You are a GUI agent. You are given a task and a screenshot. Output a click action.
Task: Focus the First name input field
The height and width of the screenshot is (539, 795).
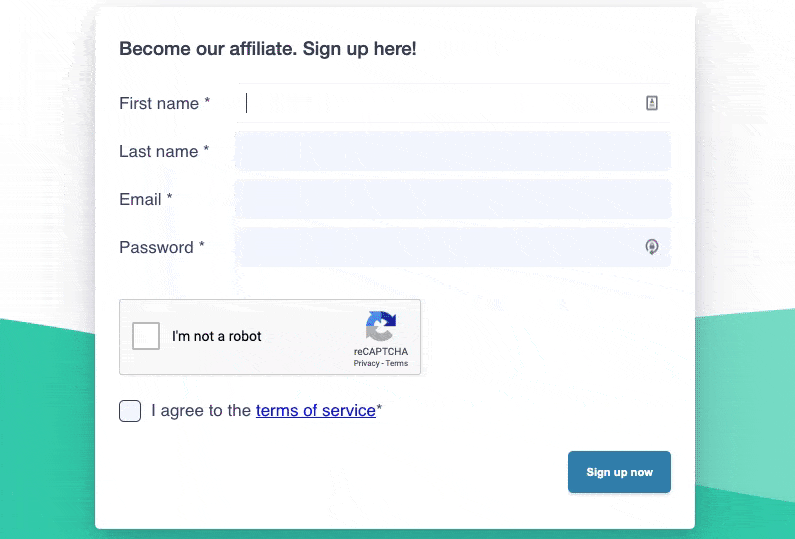(440, 103)
